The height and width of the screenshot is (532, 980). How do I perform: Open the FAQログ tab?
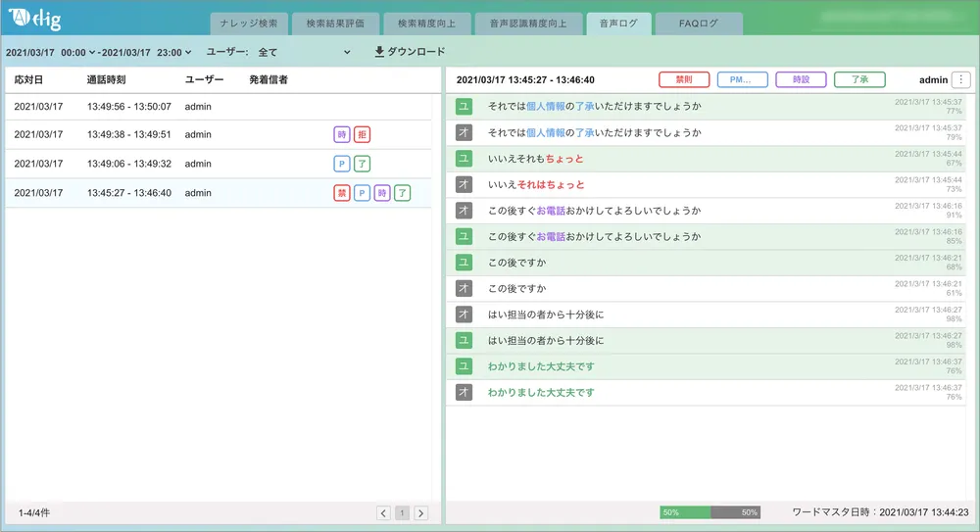tap(699, 24)
